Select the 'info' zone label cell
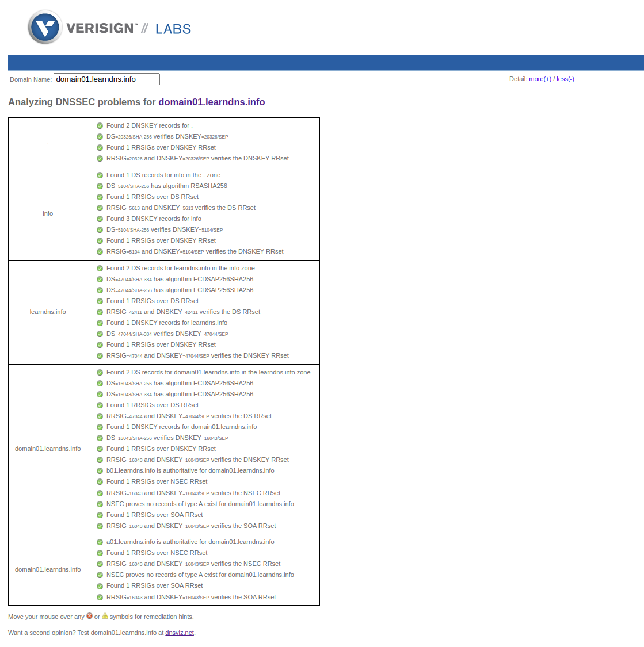Viewport: 644px width, 647px height. point(48,213)
